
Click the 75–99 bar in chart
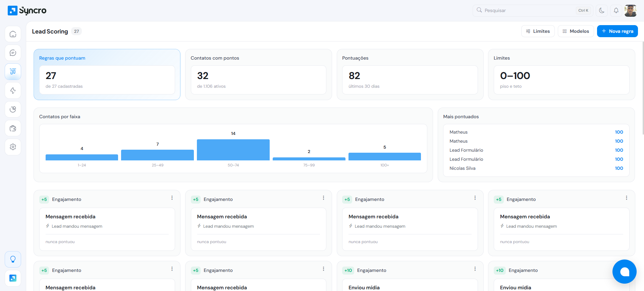(309, 159)
